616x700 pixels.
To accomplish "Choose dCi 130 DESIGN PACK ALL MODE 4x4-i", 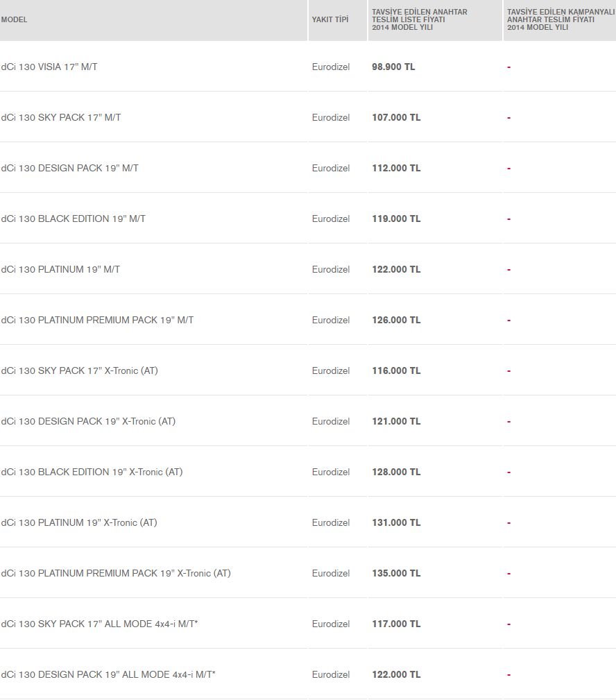I will click(108, 674).
